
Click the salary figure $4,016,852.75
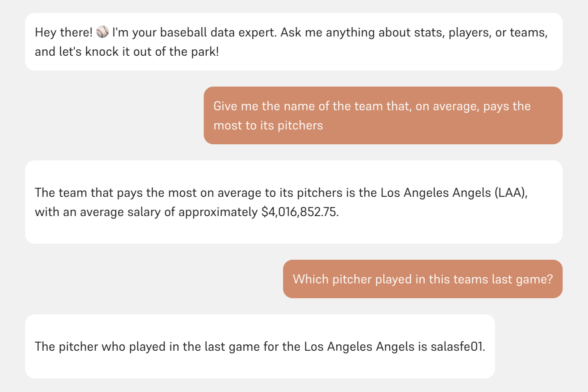point(300,212)
